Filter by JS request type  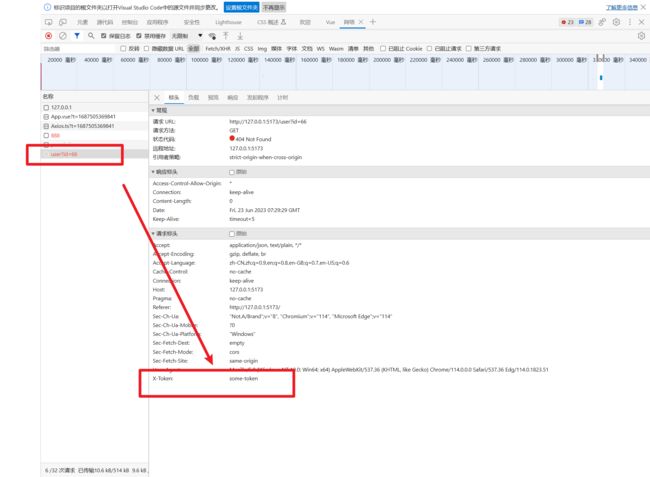pyautogui.click(x=238, y=48)
